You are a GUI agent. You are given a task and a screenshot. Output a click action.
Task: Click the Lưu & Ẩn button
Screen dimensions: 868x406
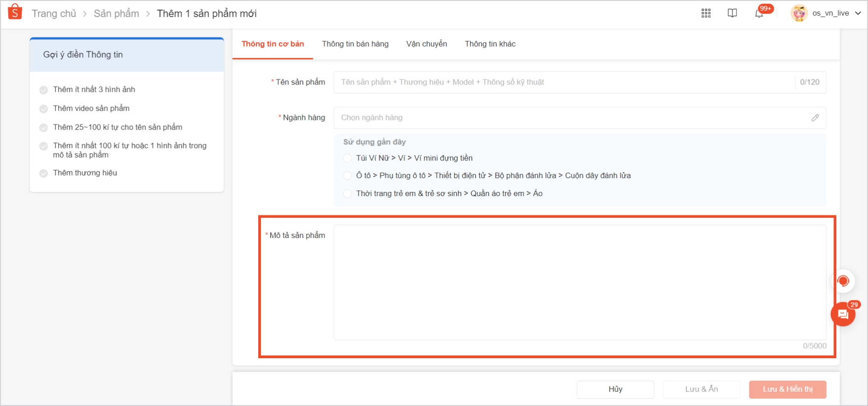(x=701, y=389)
